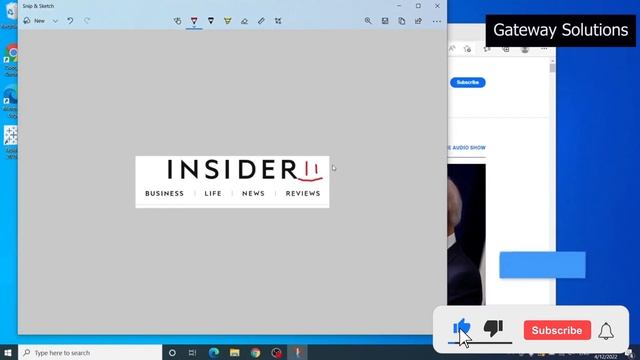Click the browser profile avatar icon
Image resolution: width=640 pixels, height=360 pixels.
[x=525, y=50]
